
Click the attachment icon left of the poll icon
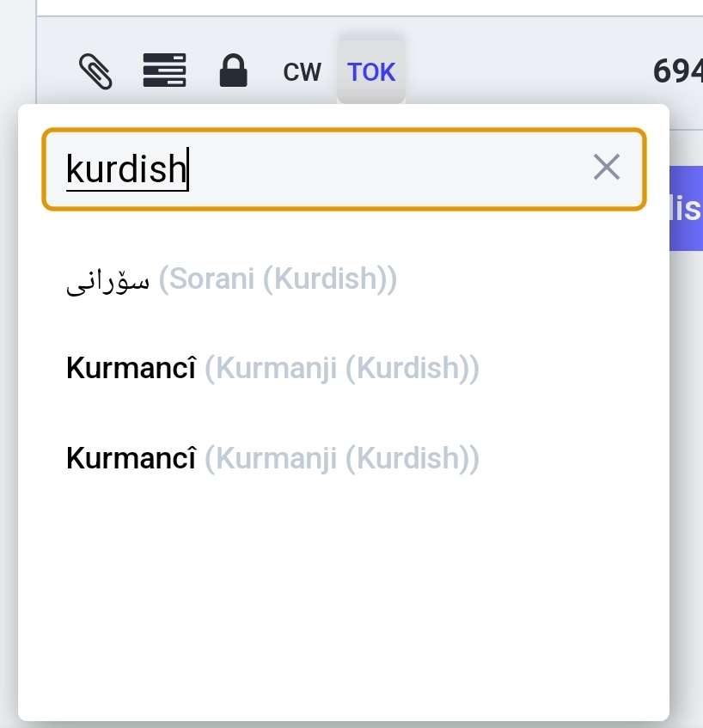96,70
